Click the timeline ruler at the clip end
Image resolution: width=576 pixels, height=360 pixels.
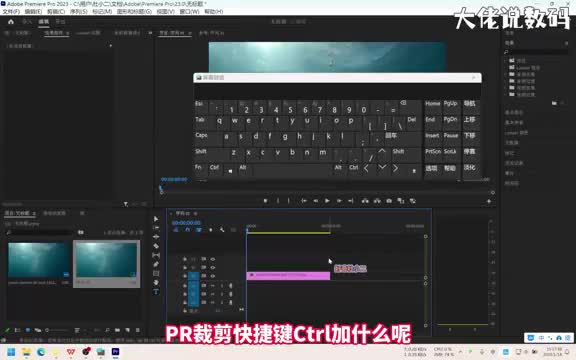point(330,226)
